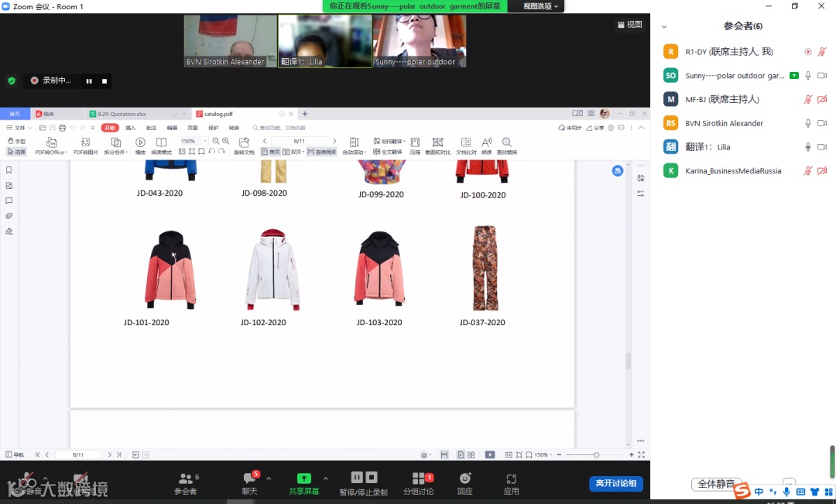Image resolution: width=836 pixels, height=504 pixels.
Task: Expand the 文件 menu dropdown arrow
Action: (30, 128)
